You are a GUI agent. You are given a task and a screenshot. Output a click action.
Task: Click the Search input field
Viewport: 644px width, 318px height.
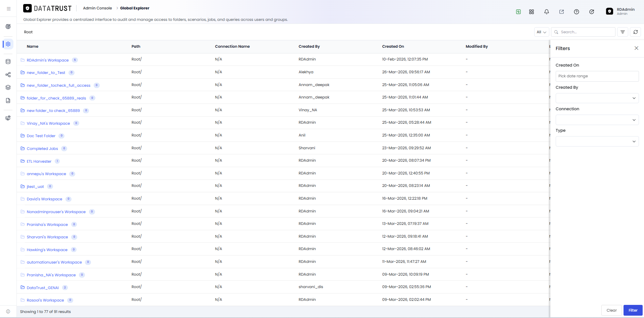click(x=583, y=32)
